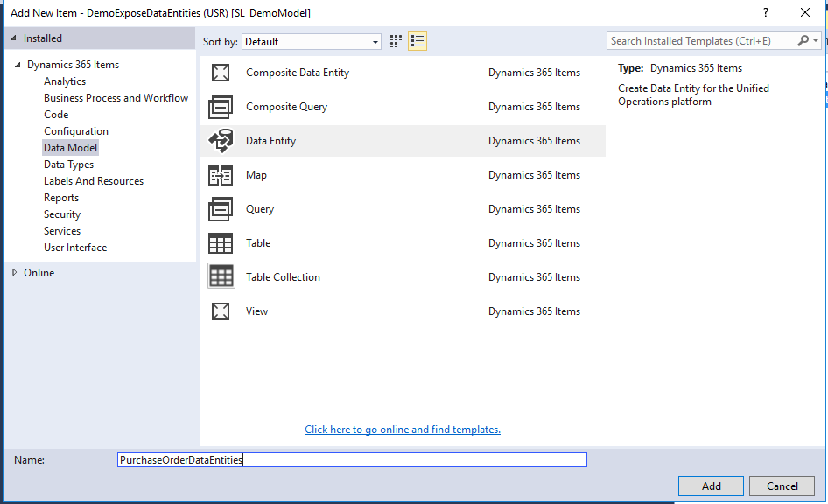Screen dimensions: 828x504
Task: Click the Cancel button
Action: pos(782,486)
